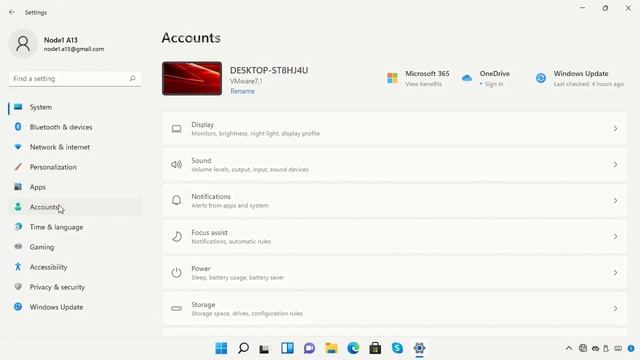Focus the Find a setting search box
Viewport: 640px width, 360px height.
75,78
